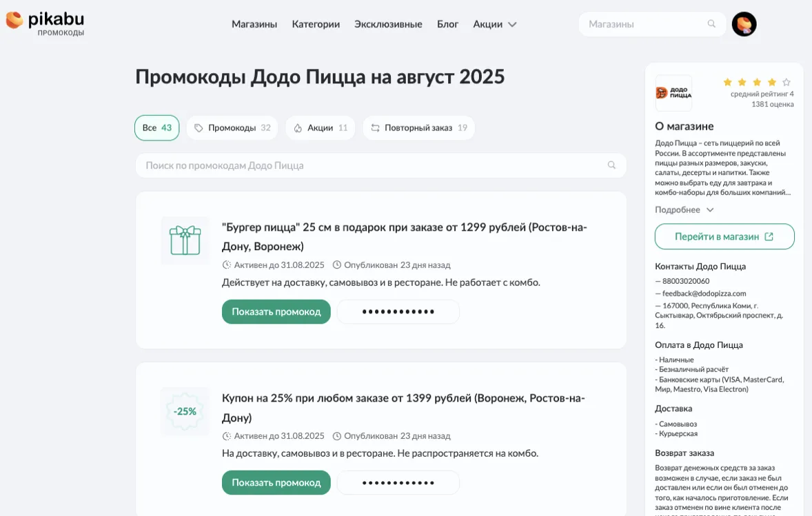
Task: Show the promo code for the Бургер пицца offer
Action: click(x=276, y=311)
